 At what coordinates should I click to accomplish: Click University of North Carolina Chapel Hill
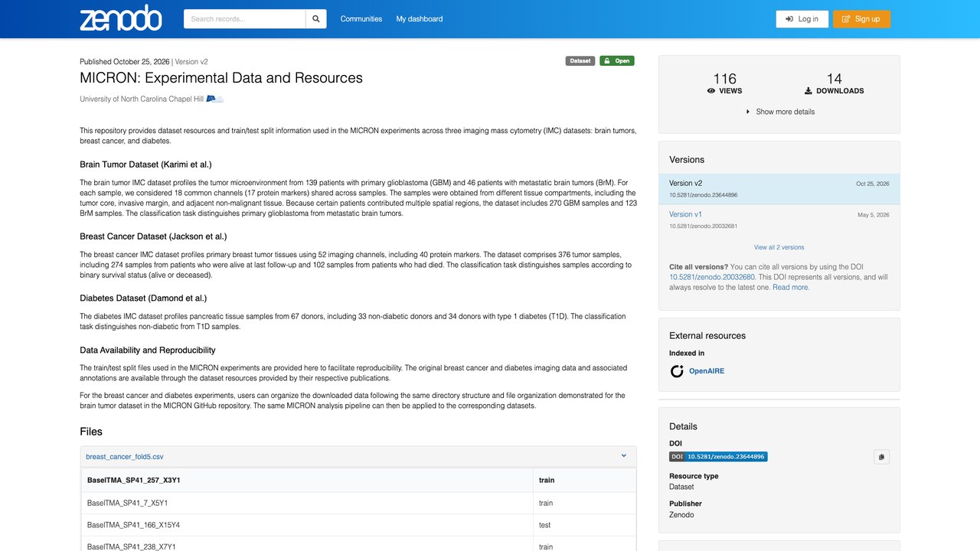point(142,99)
